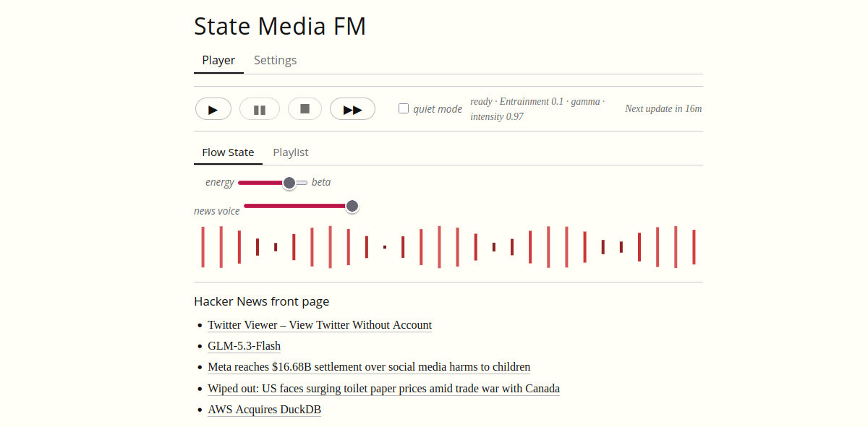
Task: Click the 'quiet mode' label text
Action: click(x=438, y=109)
